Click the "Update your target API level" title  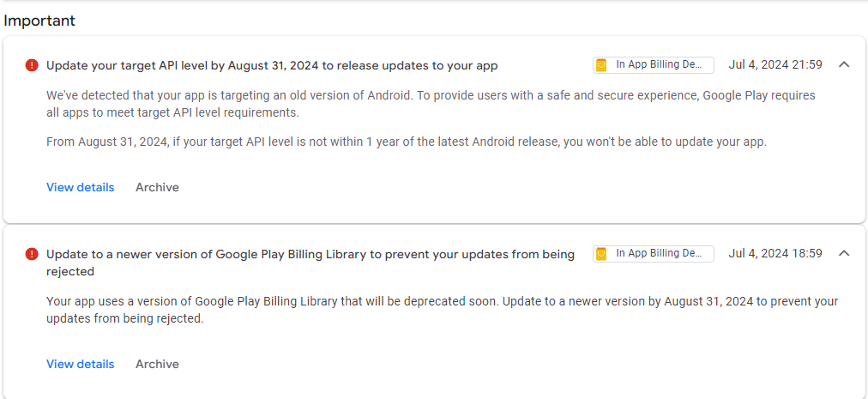pos(272,65)
